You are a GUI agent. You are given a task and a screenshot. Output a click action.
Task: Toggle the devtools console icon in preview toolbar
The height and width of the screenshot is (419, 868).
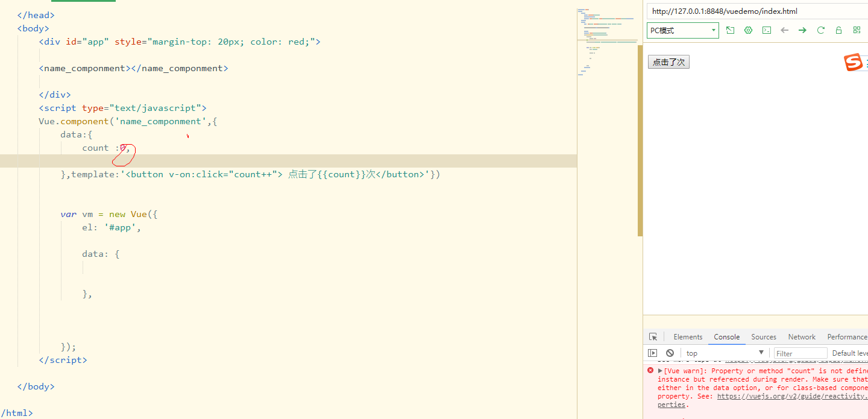click(766, 30)
